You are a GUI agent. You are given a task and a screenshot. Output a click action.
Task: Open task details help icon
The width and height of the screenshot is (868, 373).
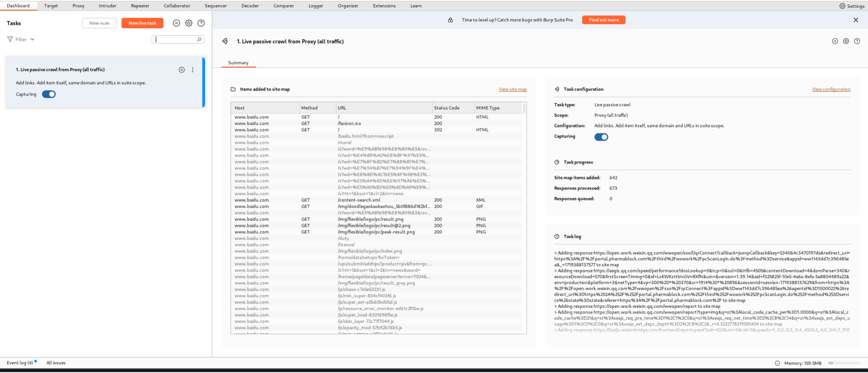coord(857,41)
